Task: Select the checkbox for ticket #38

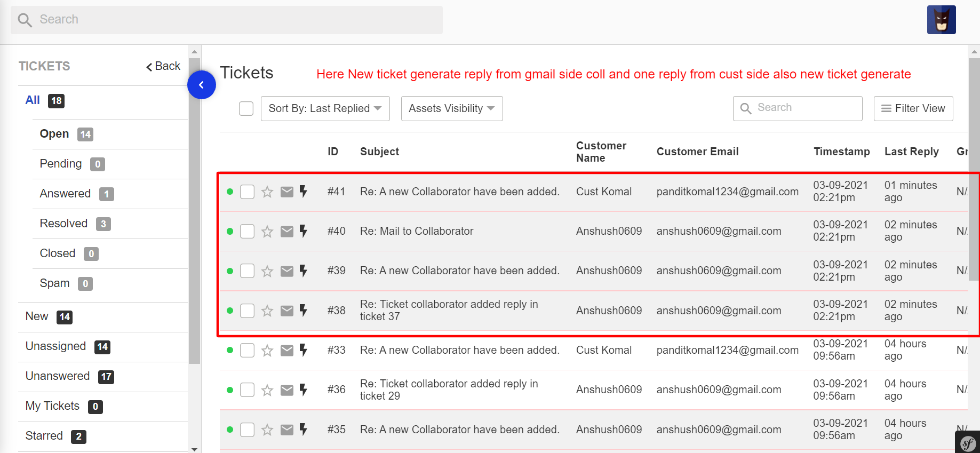Action: 247,311
